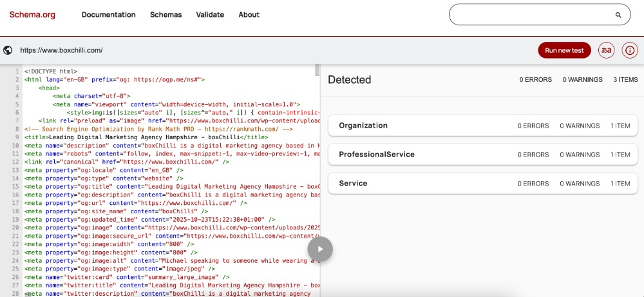Open the Documentation menu

click(x=108, y=15)
